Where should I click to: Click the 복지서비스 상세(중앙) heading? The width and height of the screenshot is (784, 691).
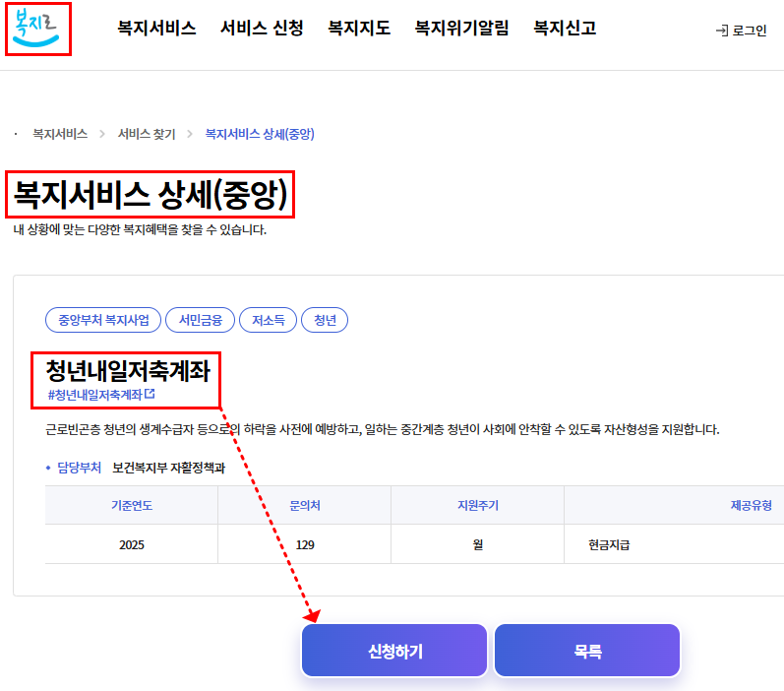(151, 195)
